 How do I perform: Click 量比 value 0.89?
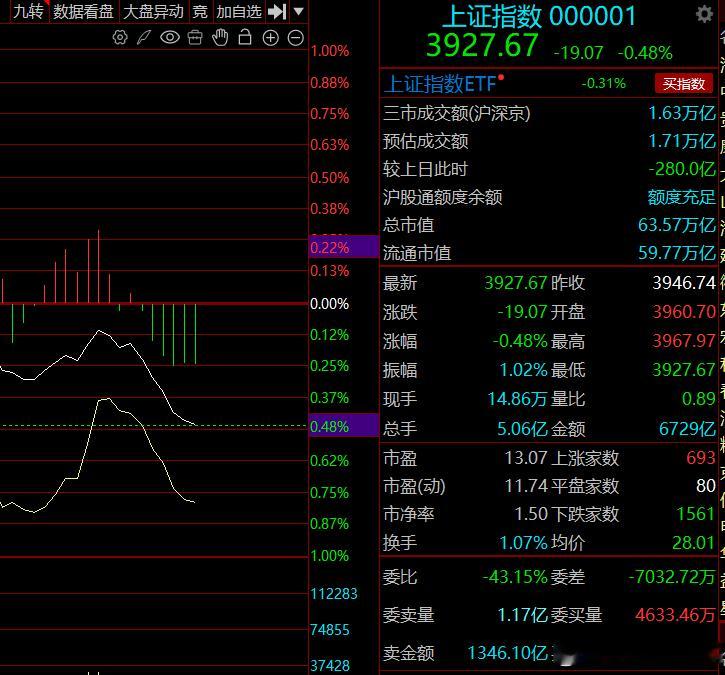[699, 399]
